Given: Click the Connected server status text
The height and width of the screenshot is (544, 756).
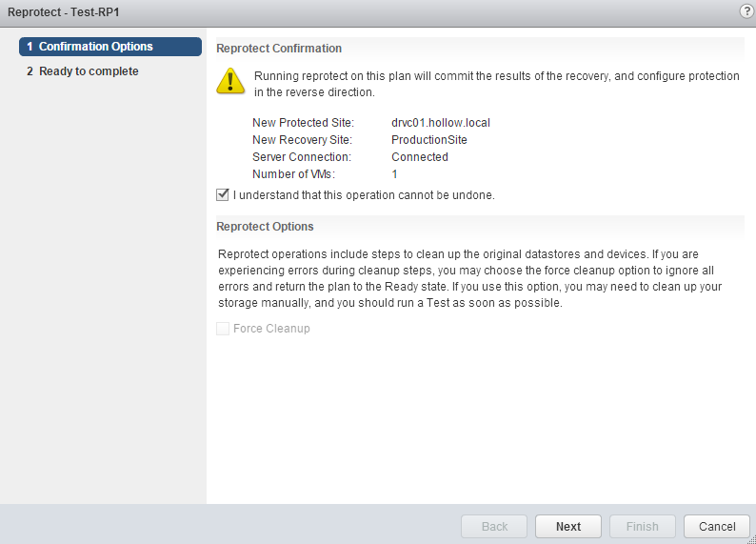Looking at the screenshot, I should click(420, 157).
